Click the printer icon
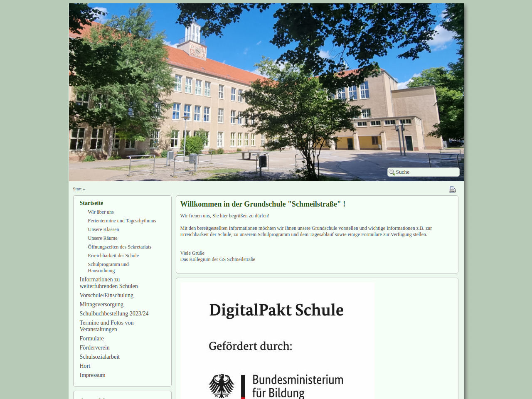This screenshot has width=532, height=399. [x=452, y=190]
